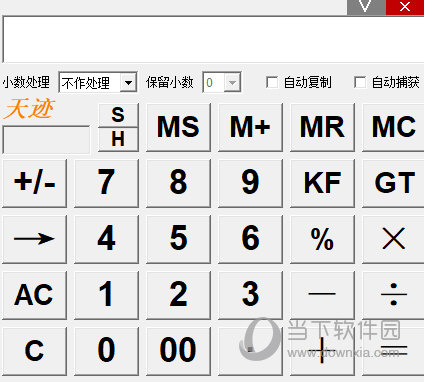
Task: Click the H button below S
Action: pyautogui.click(x=118, y=139)
